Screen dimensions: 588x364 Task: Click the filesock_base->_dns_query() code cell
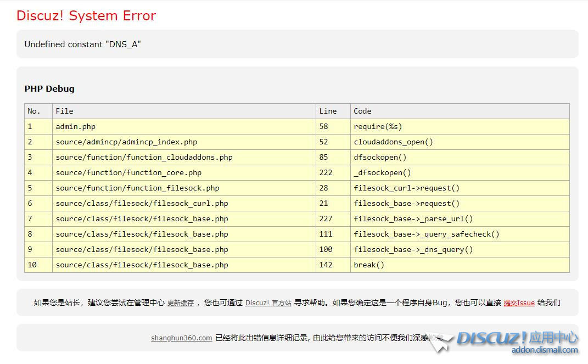[x=460, y=250]
